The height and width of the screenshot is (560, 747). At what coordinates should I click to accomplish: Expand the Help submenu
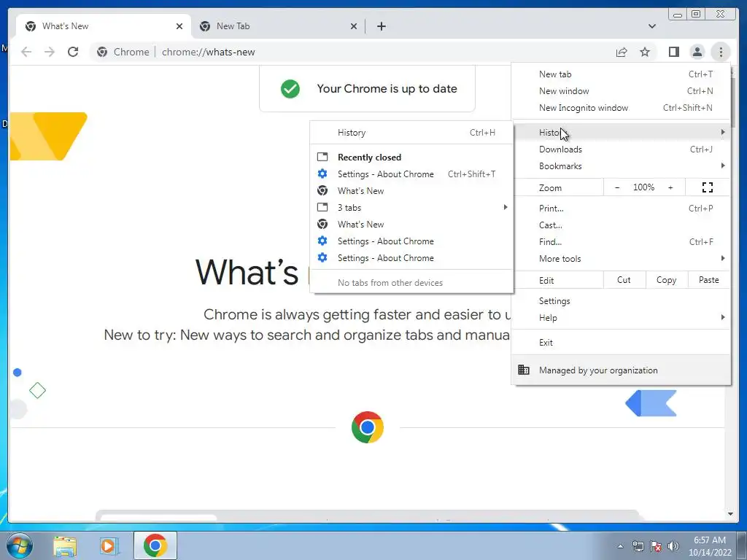622,318
